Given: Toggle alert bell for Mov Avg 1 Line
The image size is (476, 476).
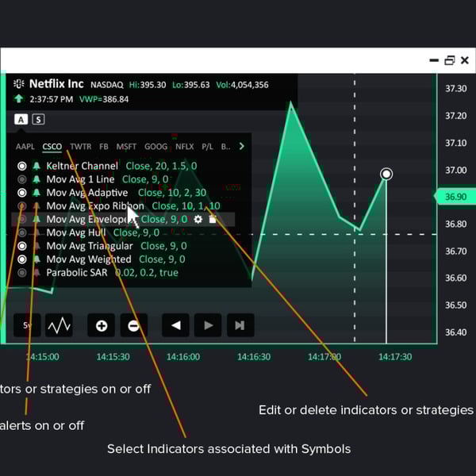Looking at the screenshot, I should click(x=36, y=179).
